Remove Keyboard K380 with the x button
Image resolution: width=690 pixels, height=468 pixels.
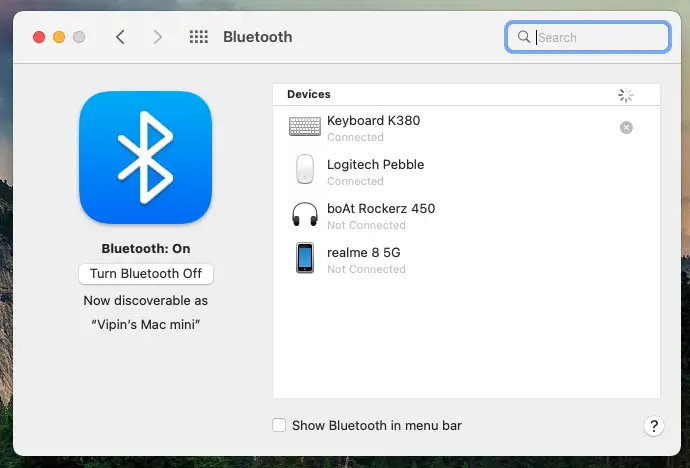click(626, 128)
